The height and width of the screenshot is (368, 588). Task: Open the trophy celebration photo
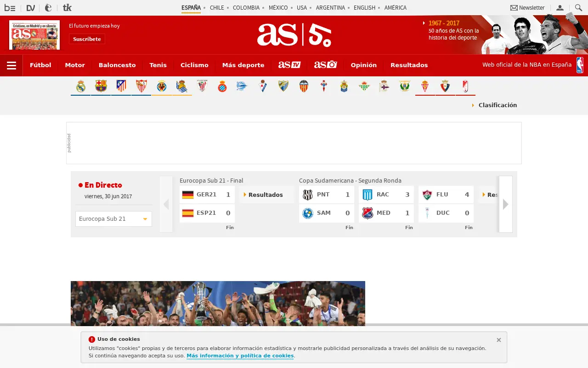coord(218,304)
